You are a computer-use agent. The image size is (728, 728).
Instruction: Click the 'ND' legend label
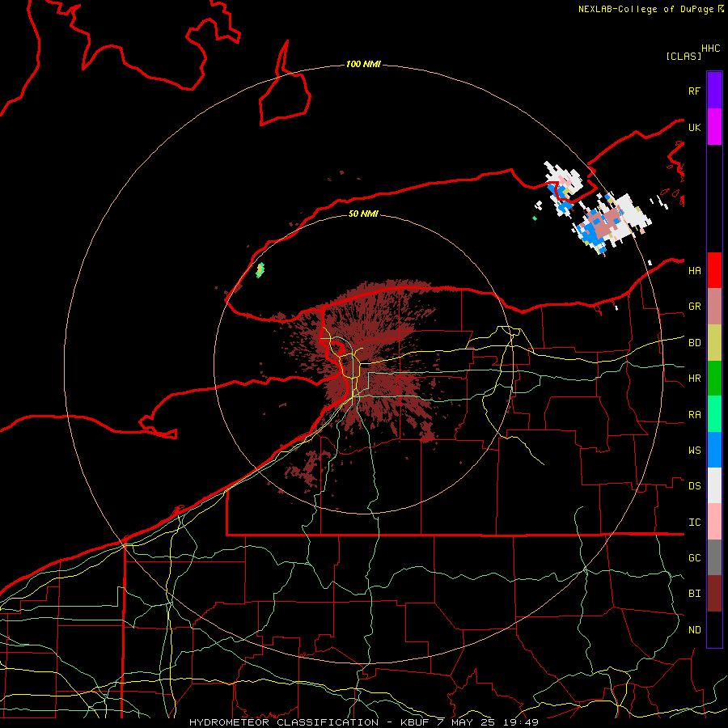pos(694,630)
